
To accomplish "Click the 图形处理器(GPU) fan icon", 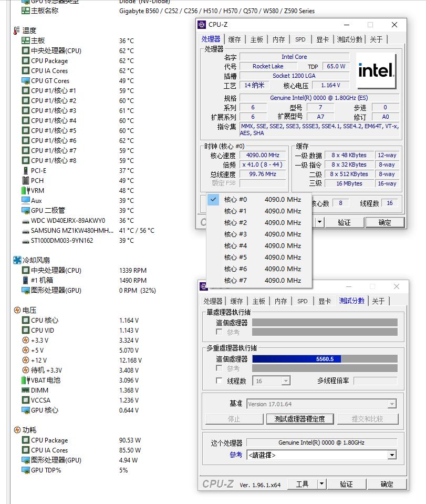I will coord(26,290).
